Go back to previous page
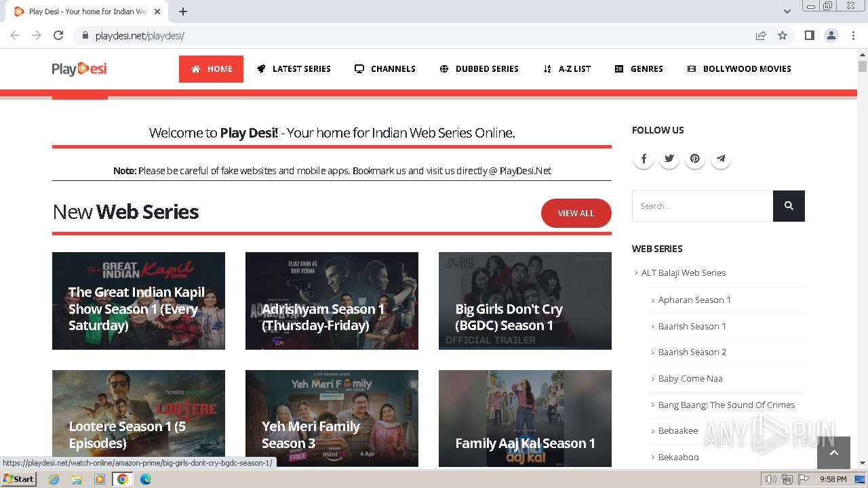Image resolution: width=868 pixels, height=488 pixels. tap(15, 35)
